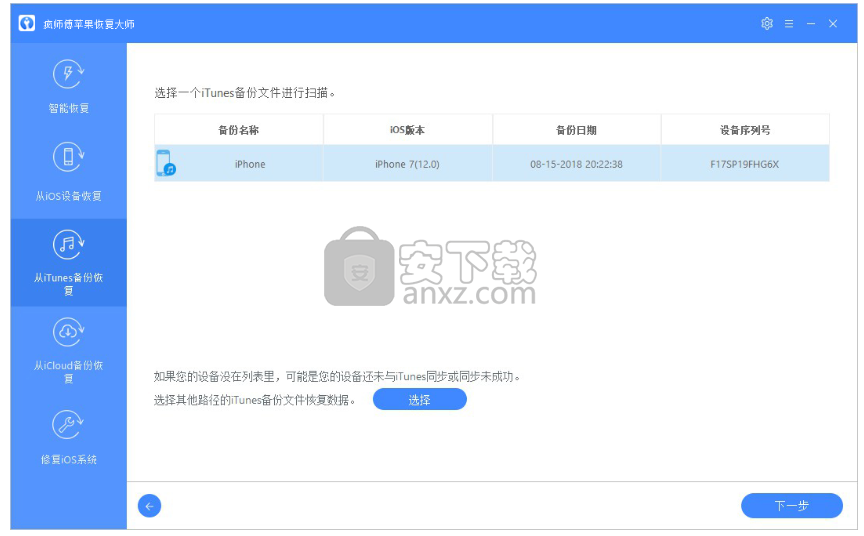The image size is (864, 536).
Task: Click the iPhone 7(12.0) version cell
Action: coord(407,164)
